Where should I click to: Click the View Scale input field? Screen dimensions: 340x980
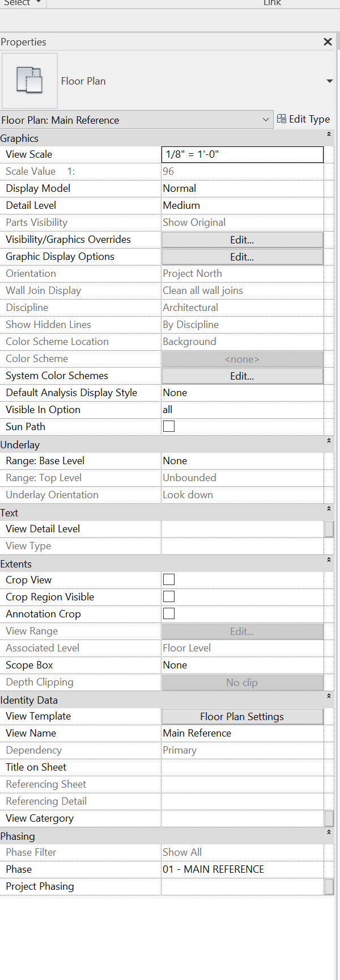point(242,154)
